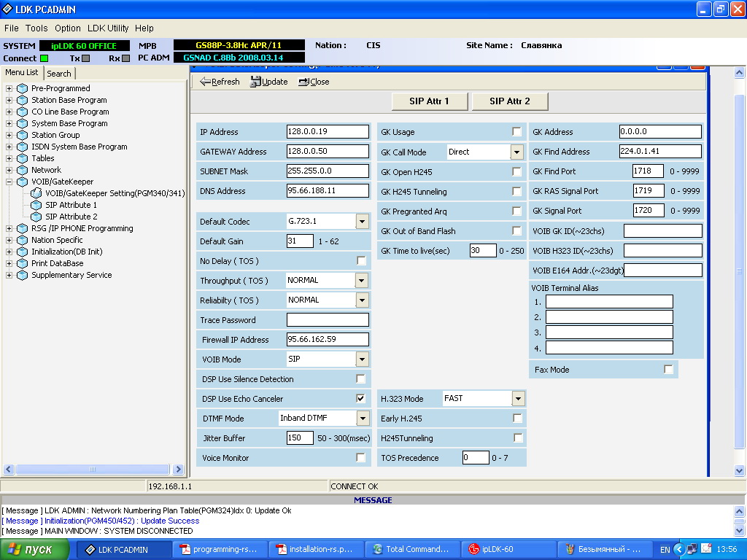Click the SIP Attr 1 button

428,101
